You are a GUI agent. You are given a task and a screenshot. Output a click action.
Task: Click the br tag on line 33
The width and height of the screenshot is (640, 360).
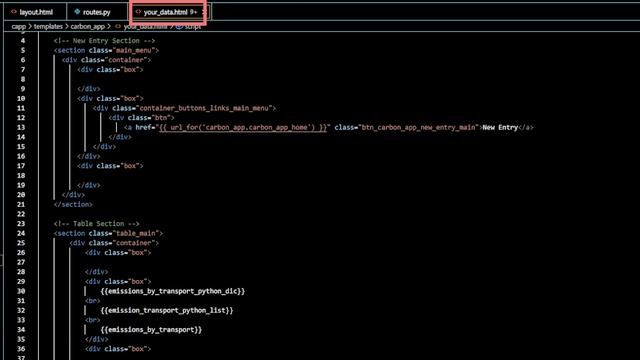pos(93,320)
